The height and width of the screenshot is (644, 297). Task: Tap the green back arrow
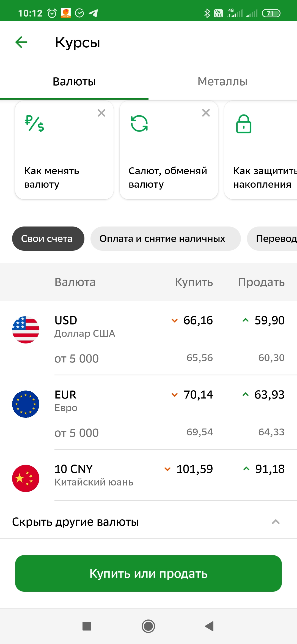[x=21, y=42]
